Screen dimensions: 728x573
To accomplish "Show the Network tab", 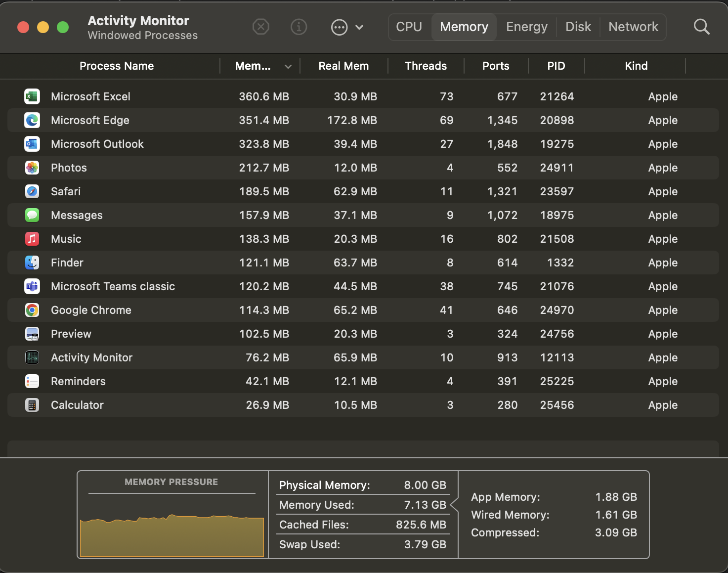I will pos(633,27).
